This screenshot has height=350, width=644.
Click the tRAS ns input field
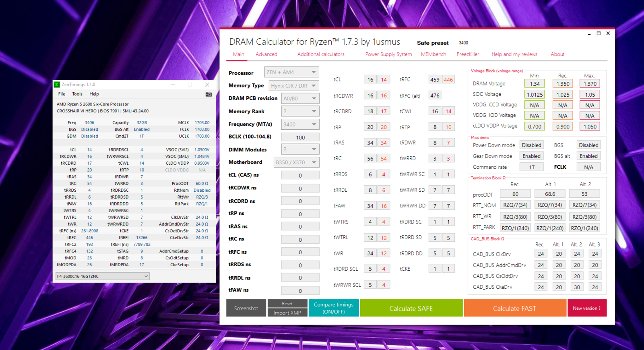click(300, 227)
